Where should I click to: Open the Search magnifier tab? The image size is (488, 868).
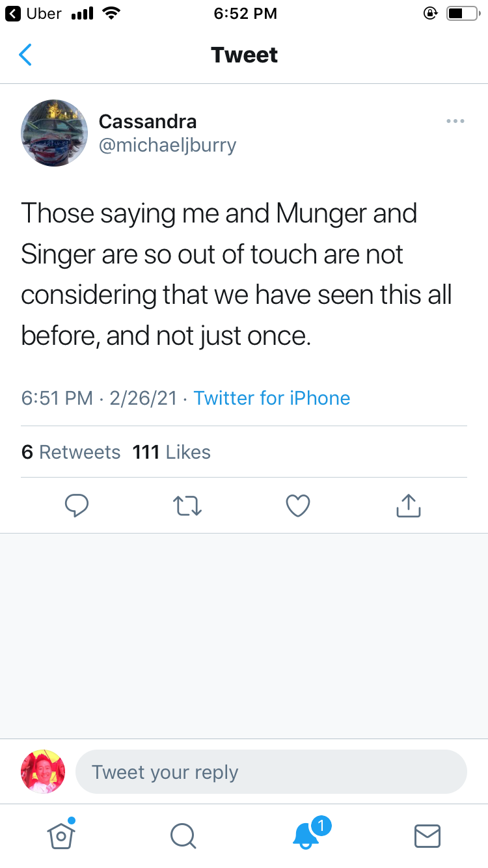click(183, 835)
